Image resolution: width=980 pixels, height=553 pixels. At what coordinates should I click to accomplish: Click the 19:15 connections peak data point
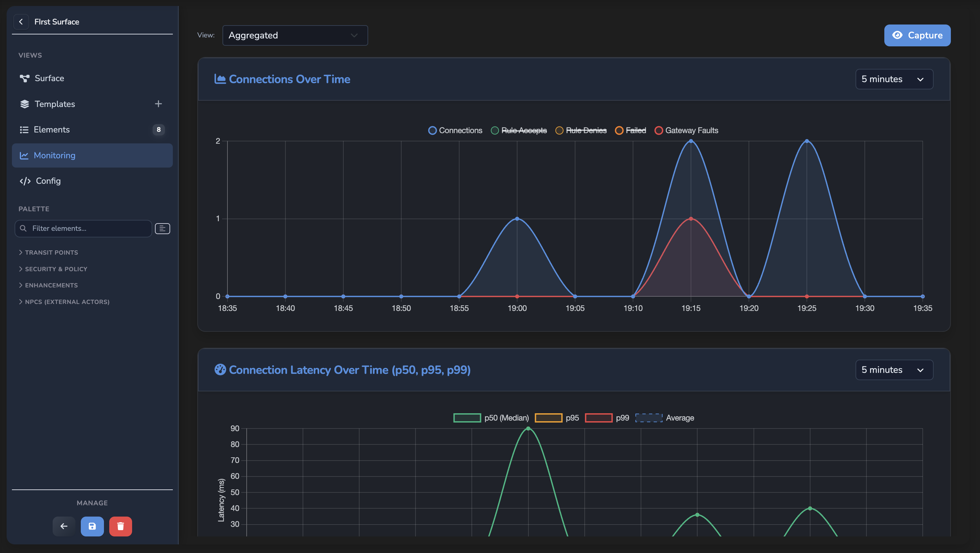[x=691, y=141]
